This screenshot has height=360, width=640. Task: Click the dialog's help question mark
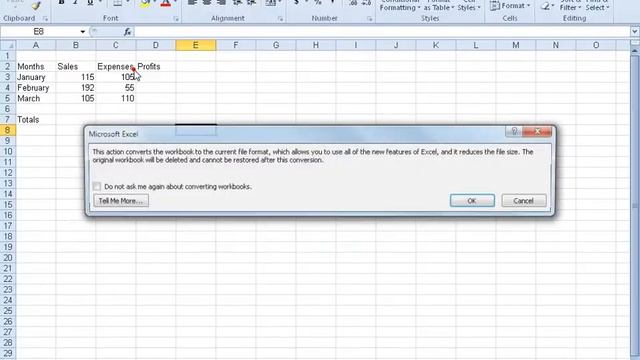click(514, 131)
